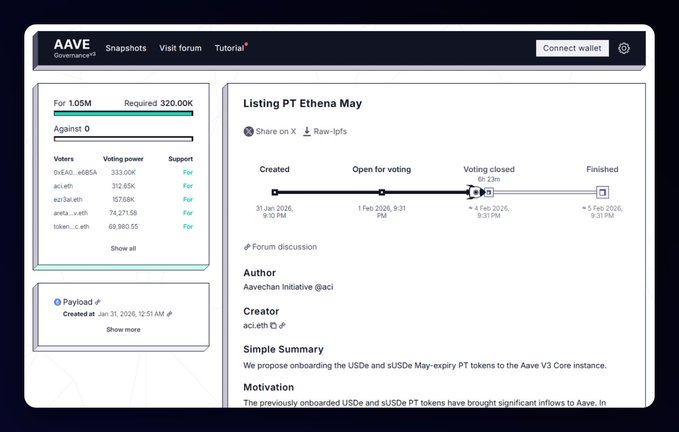Open the link icon beside creator aci.eth
The image size is (679, 432).
282,326
